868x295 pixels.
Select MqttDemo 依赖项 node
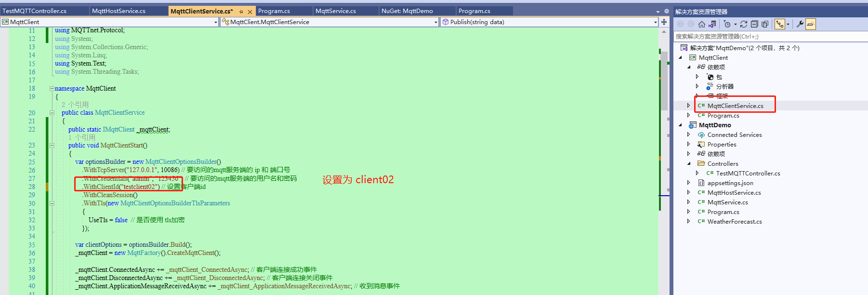point(716,154)
